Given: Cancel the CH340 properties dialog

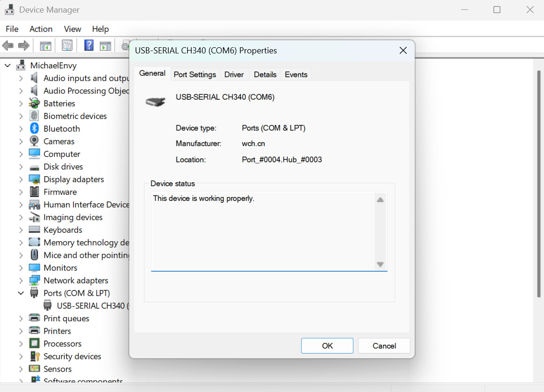Looking at the screenshot, I should click(x=384, y=346).
